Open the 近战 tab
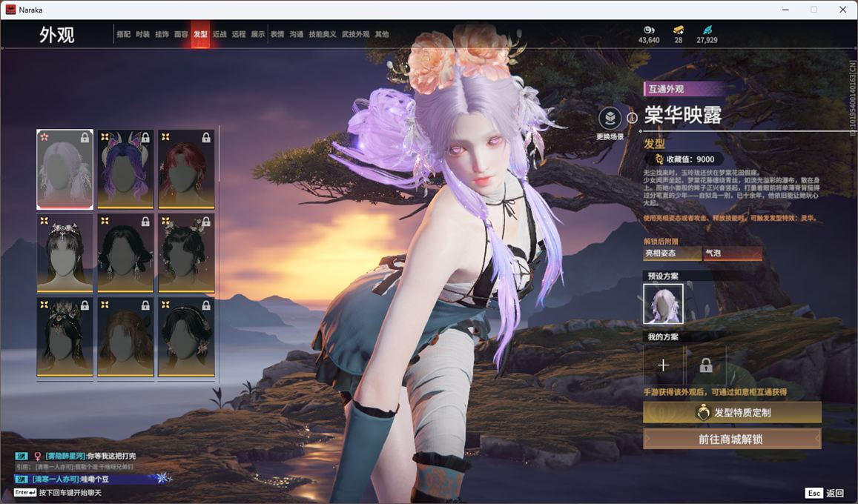 point(220,34)
